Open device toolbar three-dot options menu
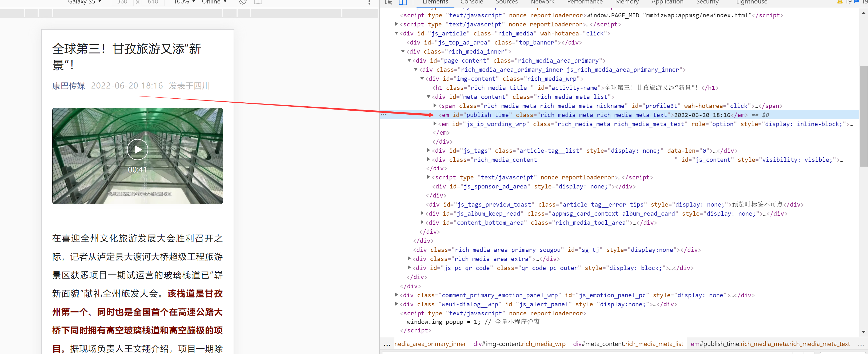The width and height of the screenshot is (868, 354). pyautogui.click(x=369, y=2)
